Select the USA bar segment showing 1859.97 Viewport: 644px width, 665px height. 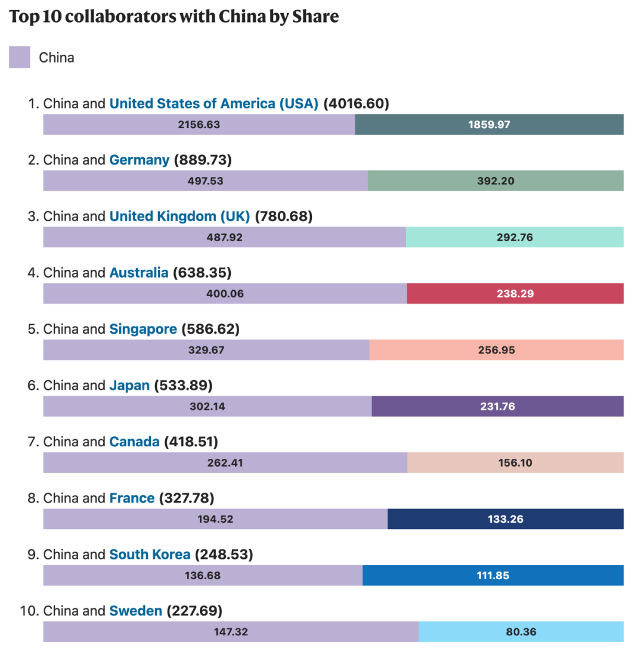(489, 125)
